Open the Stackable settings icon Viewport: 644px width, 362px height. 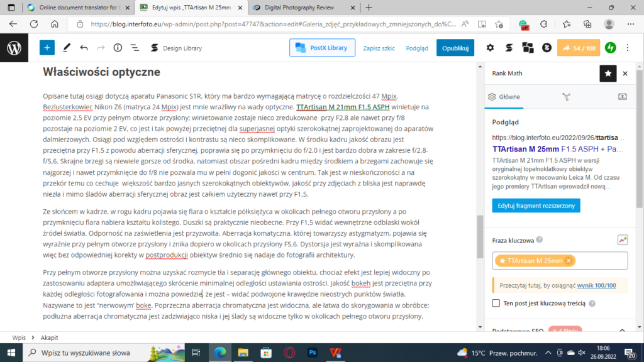click(509, 48)
